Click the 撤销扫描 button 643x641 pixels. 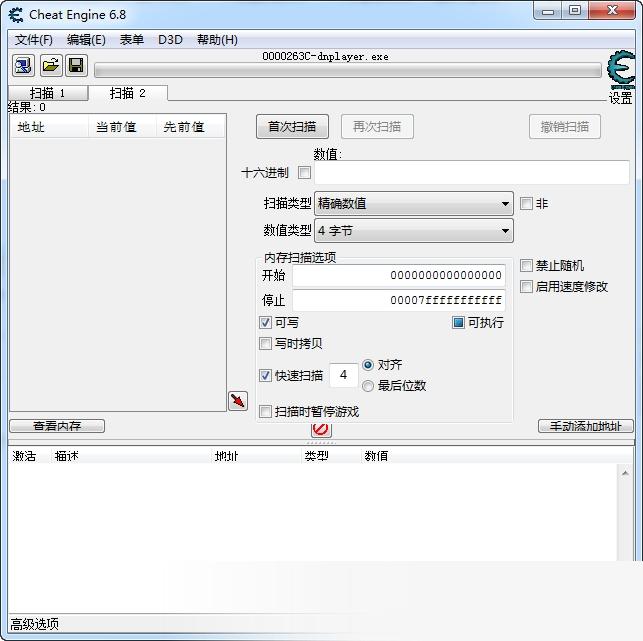pos(565,127)
